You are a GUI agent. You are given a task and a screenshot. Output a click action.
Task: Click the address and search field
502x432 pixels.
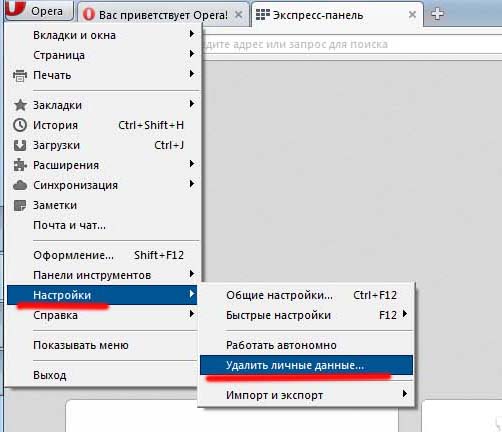pyautogui.click(x=352, y=44)
